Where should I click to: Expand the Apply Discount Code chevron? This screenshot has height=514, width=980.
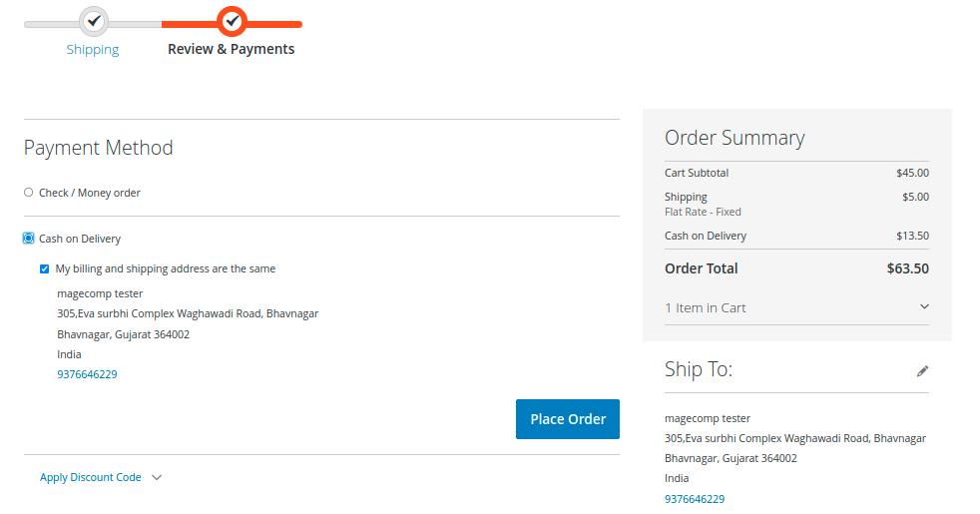click(x=157, y=478)
